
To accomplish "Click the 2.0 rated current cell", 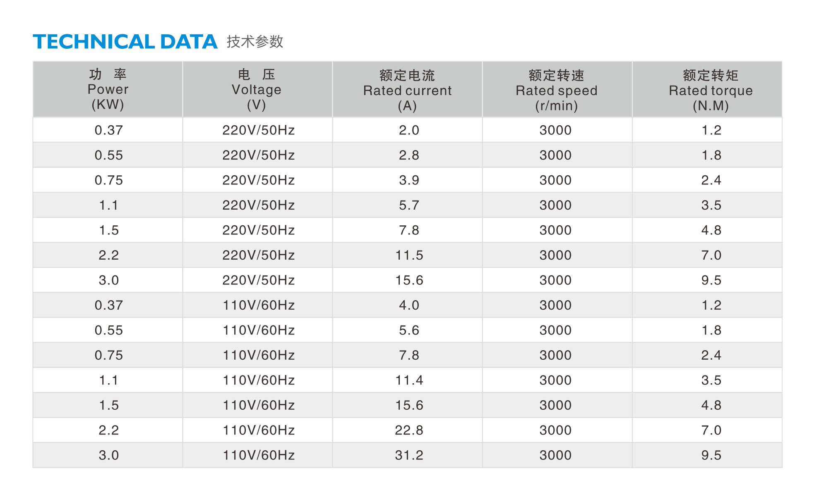I will (x=407, y=130).
